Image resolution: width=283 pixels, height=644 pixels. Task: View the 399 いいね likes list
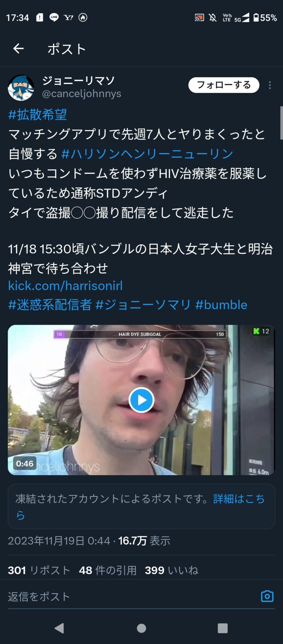point(172,570)
